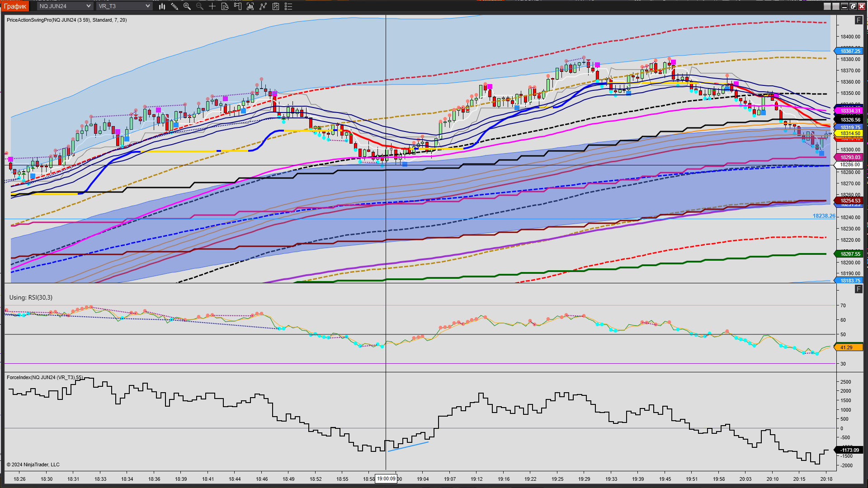Screen dimensions: 868x488
Task: Open the chart properties list icon
Action: point(288,6)
